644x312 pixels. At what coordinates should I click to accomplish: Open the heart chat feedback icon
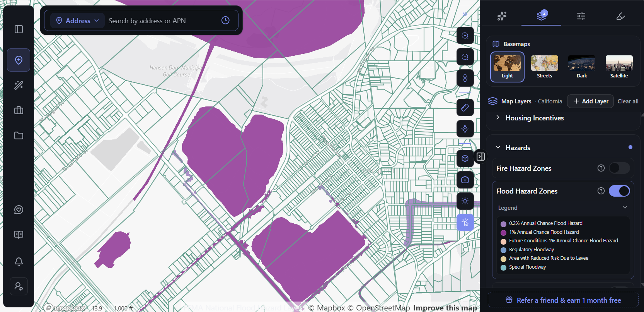[x=19, y=210]
